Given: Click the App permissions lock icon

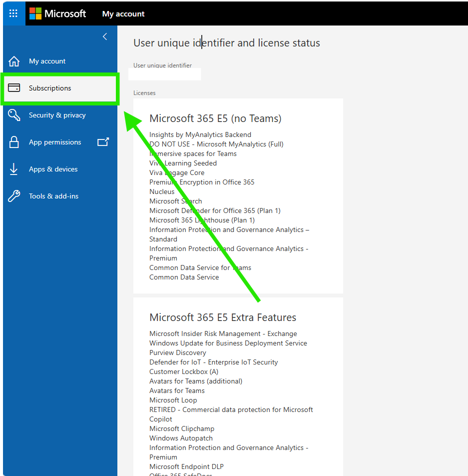Looking at the screenshot, I should (x=14, y=142).
